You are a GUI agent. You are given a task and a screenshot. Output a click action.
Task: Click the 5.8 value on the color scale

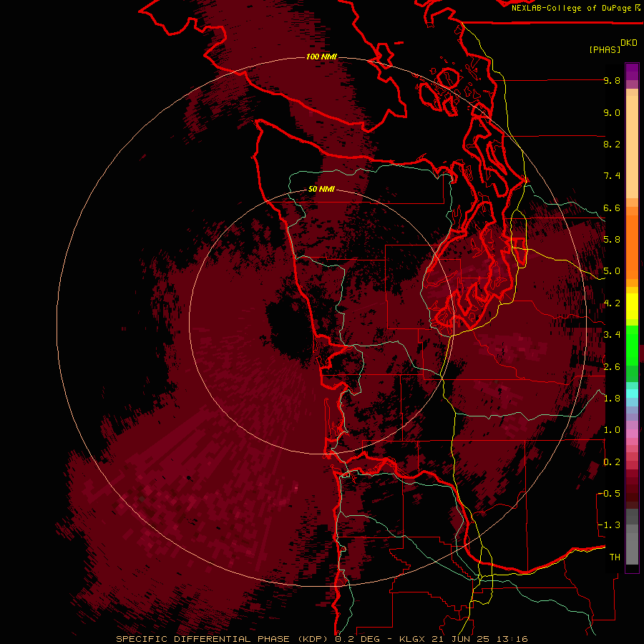click(x=612, y=240)
